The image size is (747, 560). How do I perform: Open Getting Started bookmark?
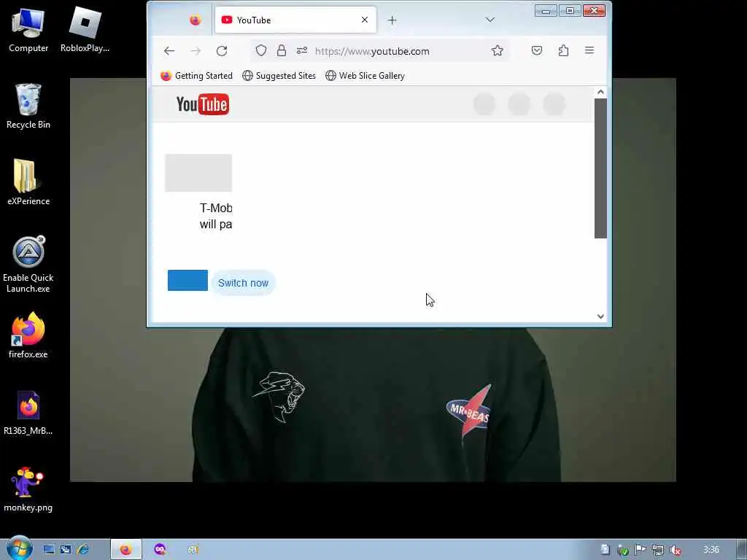(x=196, y=76)
